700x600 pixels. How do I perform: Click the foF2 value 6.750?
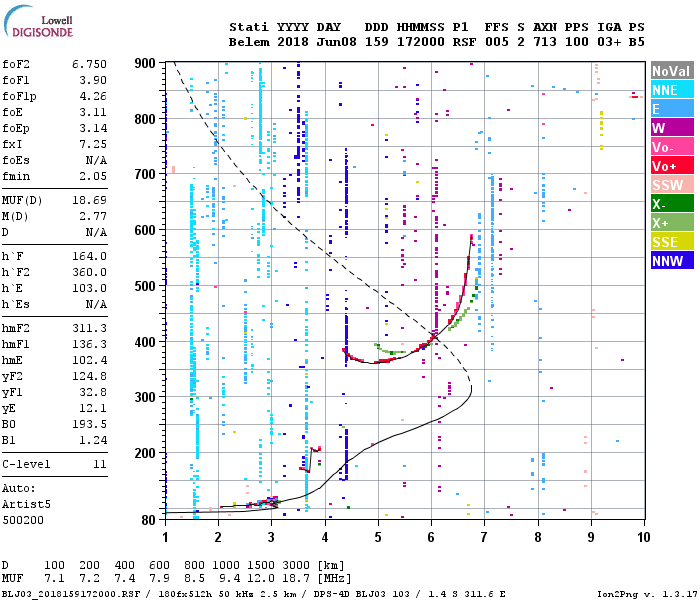[89, 64]
